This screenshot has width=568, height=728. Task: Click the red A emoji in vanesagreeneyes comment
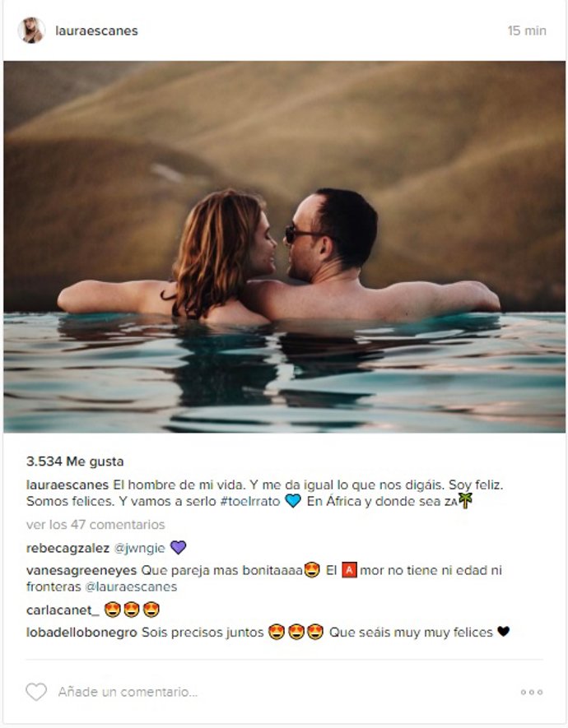[349, 570]
